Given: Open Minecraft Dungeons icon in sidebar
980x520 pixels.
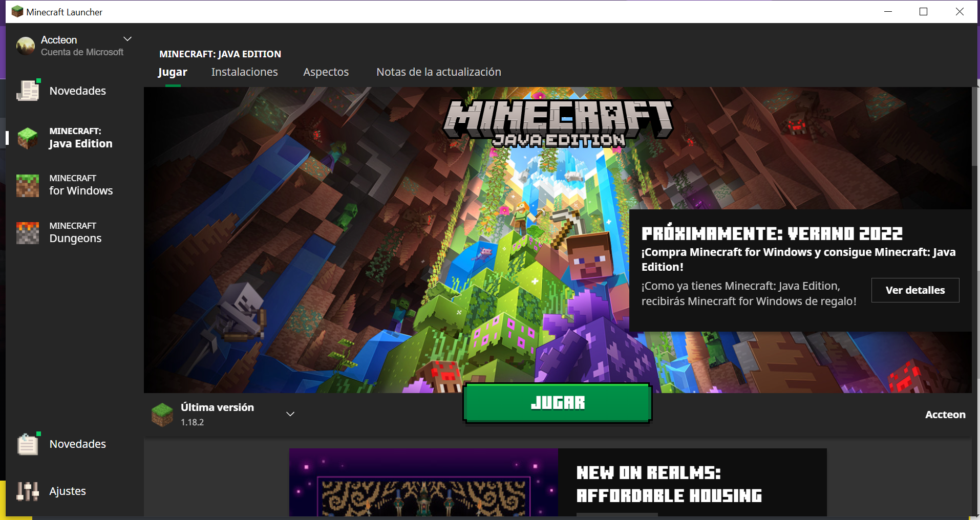Looking at the screenshot, I should (x=28, y=233).
